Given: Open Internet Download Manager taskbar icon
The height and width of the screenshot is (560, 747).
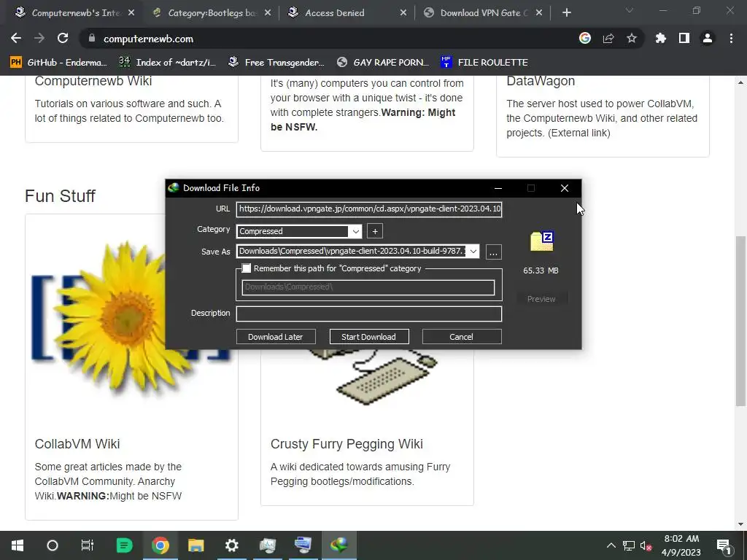Looking at the screenshot, I should point(338,545).
